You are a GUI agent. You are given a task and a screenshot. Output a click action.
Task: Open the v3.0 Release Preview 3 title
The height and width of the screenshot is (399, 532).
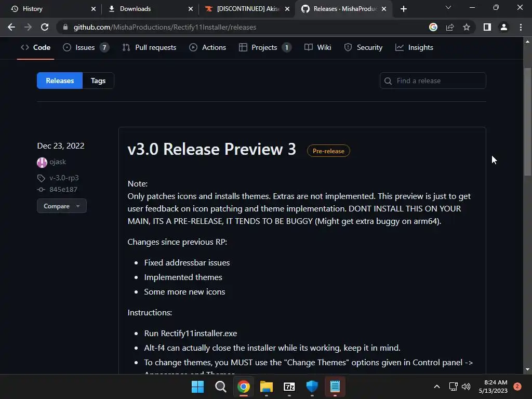pyautogui.click(x=212, y=149)
